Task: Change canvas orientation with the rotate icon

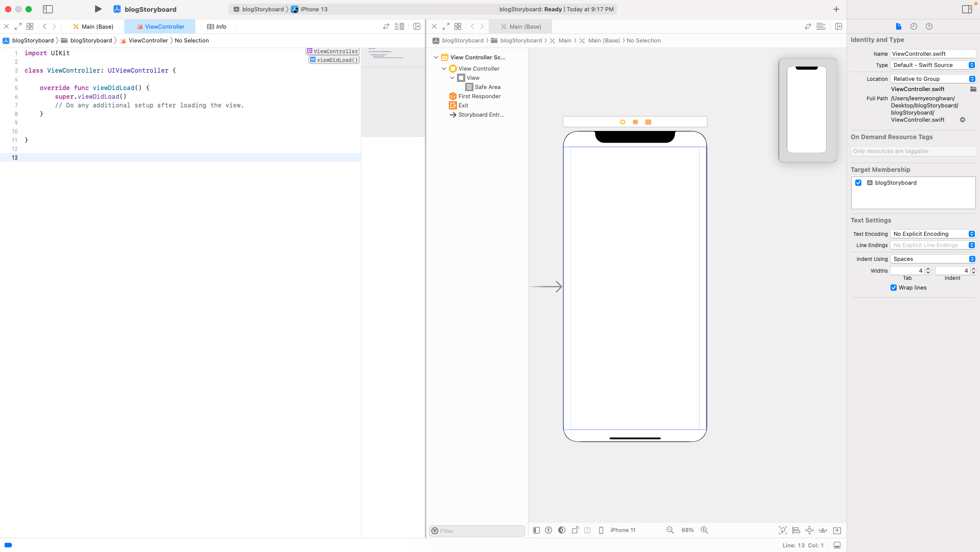Action: (575, 530)
